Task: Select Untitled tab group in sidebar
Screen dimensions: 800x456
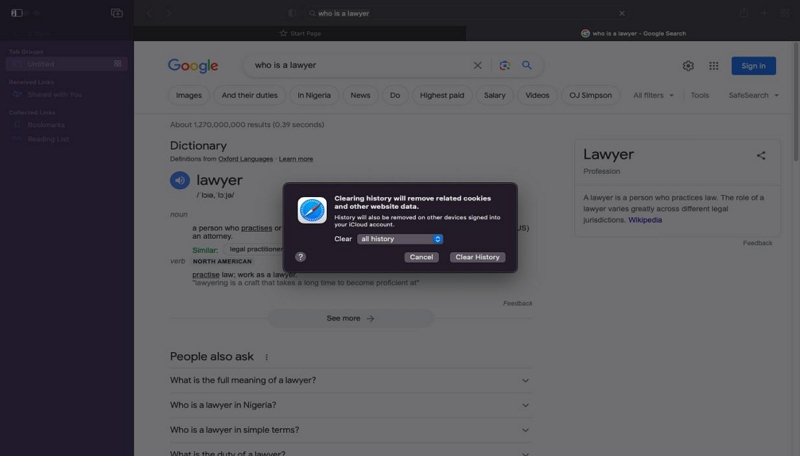Action: (x=66, y=64)
